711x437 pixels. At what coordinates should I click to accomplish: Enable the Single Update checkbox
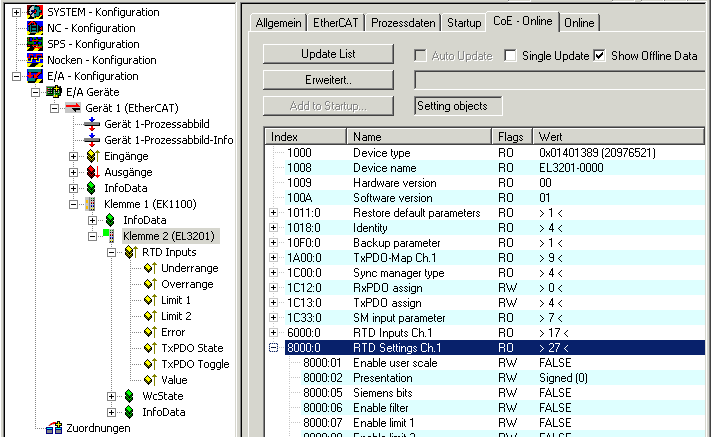coord(510,56)
